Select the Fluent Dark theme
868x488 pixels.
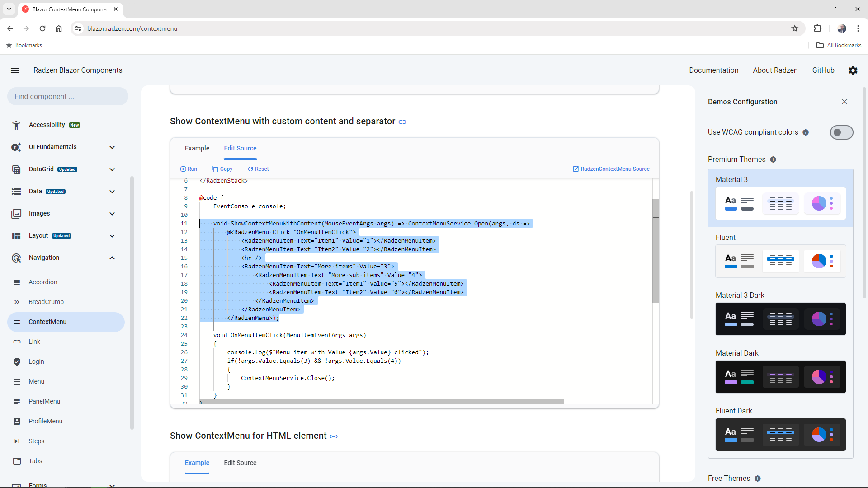(780, 429)
